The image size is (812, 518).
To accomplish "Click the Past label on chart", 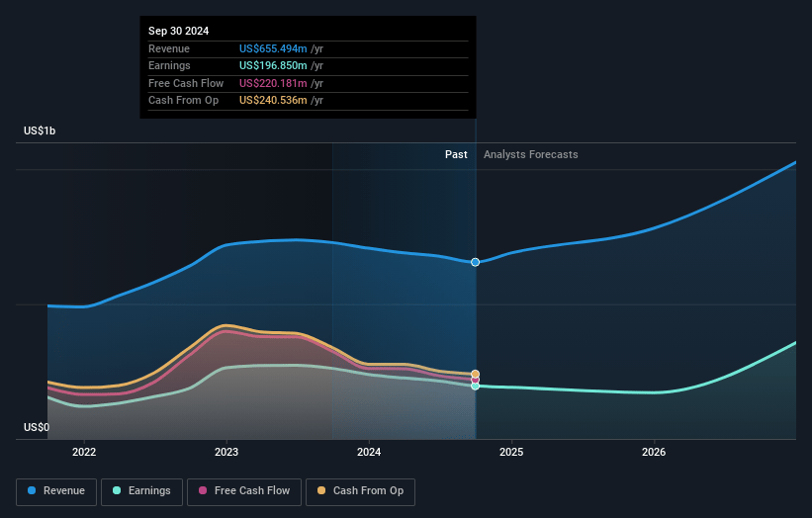I will tap(456, 154).
